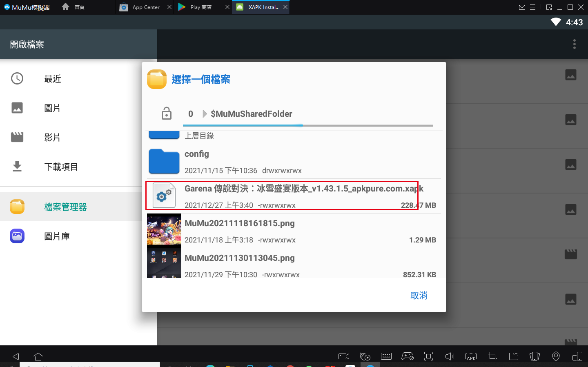Click the 圖片庫 gallery app icon

tap(17, 236)
